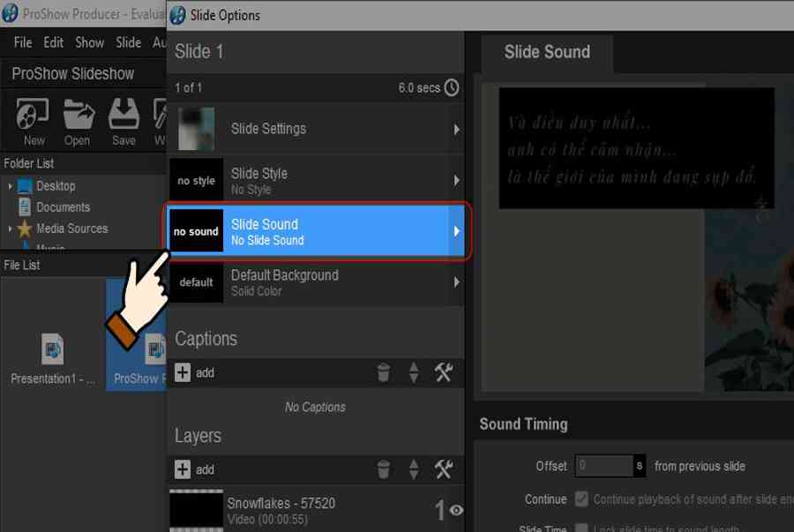Click the slide duration clock icon
794x532 pixels.
point(452,87)
